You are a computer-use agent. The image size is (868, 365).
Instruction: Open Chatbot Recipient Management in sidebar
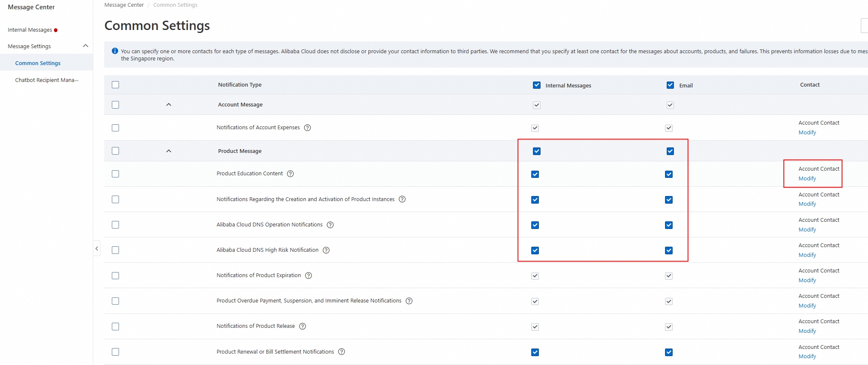47,80
